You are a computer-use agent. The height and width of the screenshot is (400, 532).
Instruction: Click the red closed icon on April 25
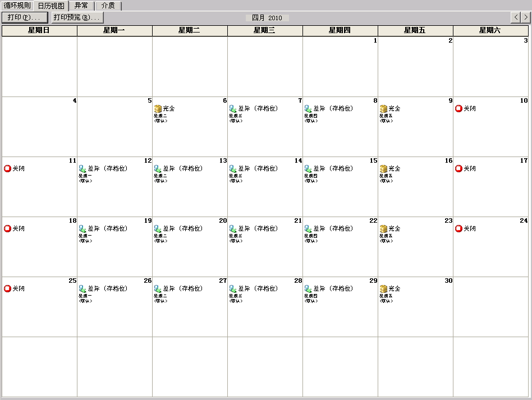(x=7, y=289)
